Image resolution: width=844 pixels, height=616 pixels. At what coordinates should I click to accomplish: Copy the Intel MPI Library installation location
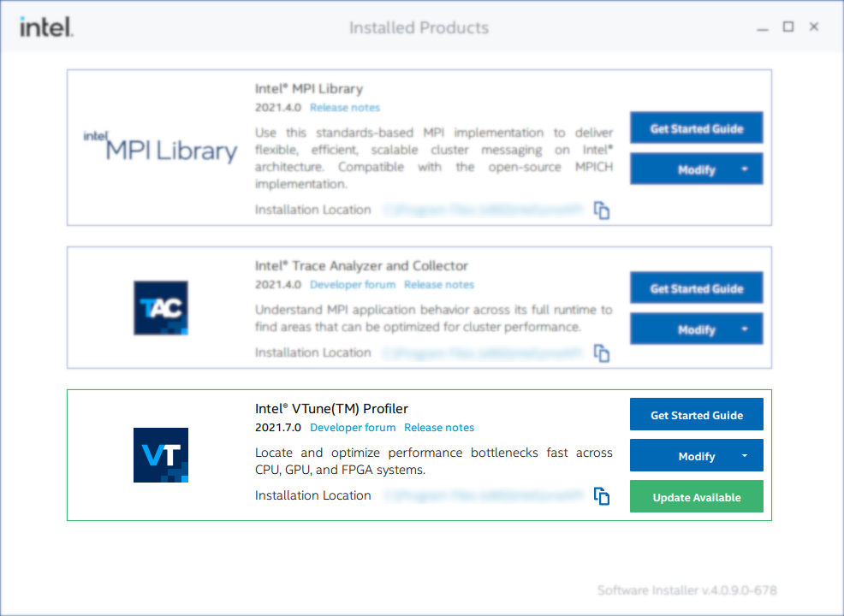tap(601, 210)
